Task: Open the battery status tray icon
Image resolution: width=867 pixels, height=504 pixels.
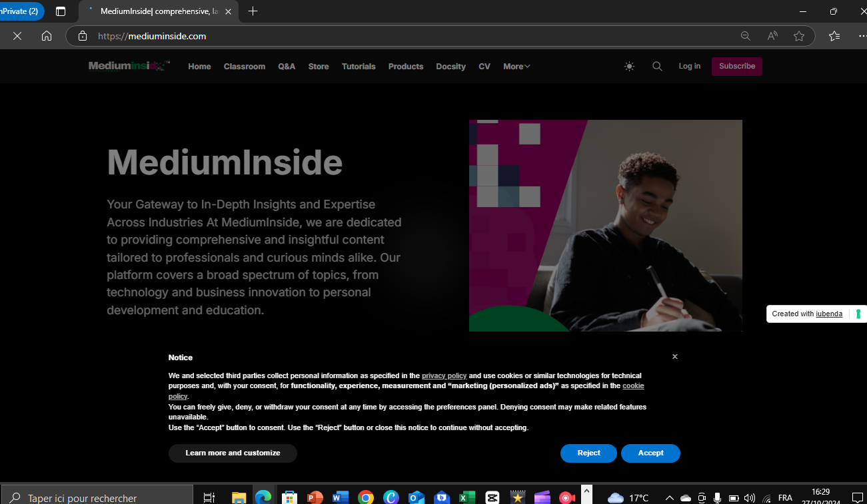Action: click(734, 497)
